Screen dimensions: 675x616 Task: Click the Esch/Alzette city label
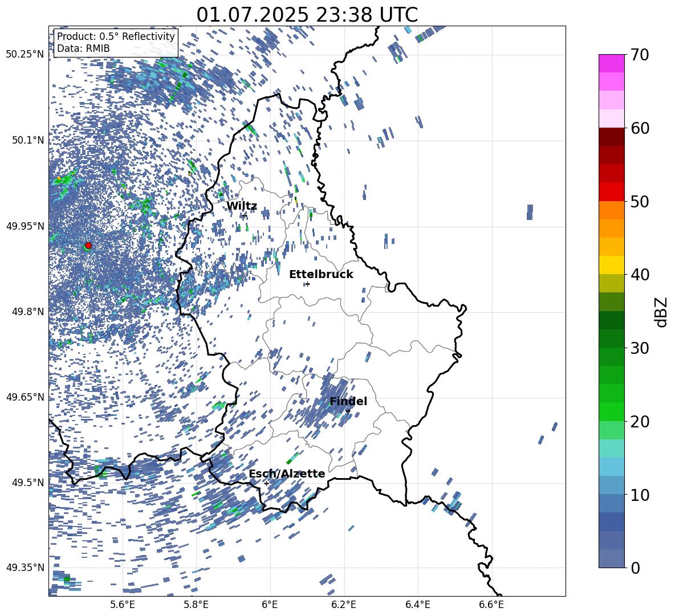click(287, 474)
